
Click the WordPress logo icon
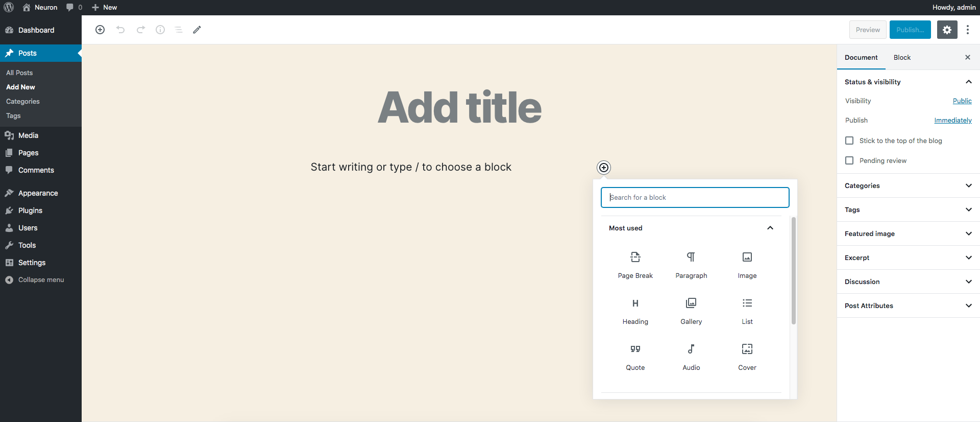pos(9,7)
